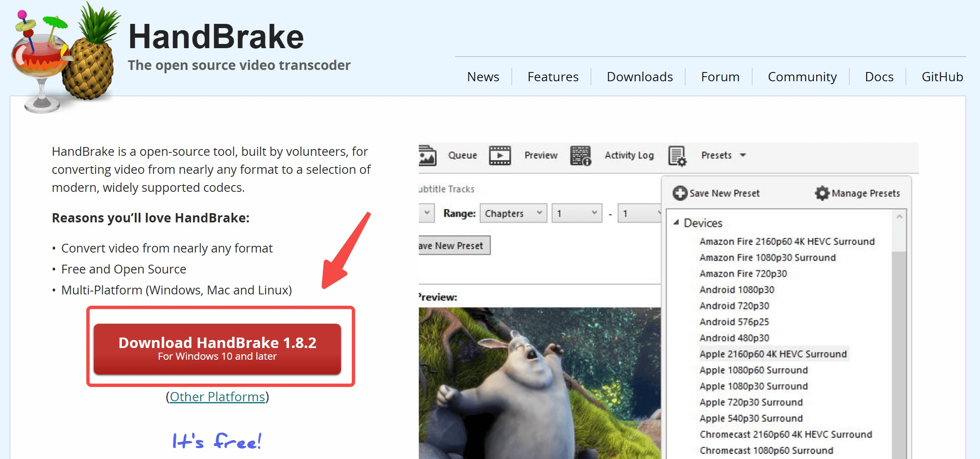Click the ave New Preset button below Range
The height and width of the screenshot is (459, 980).
tap(454, 245)
